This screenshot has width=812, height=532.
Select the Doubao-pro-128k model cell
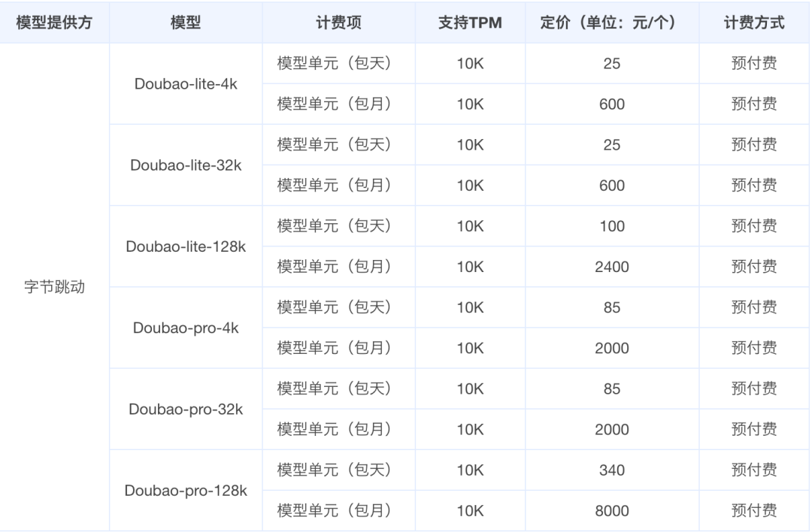(186, 490)
